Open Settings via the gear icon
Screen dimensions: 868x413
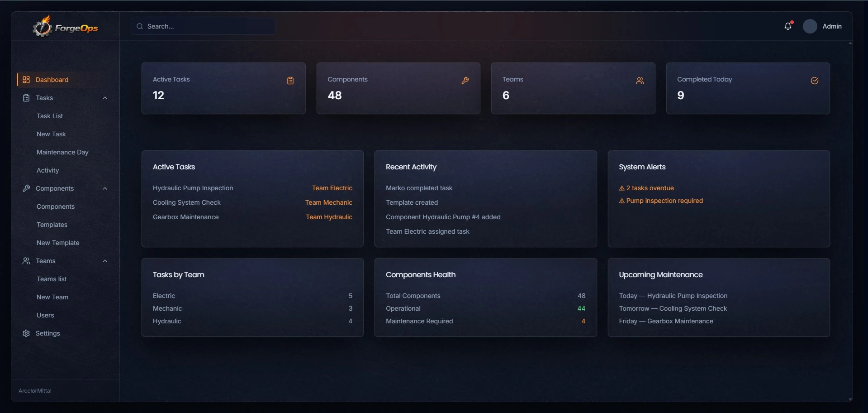tap(26, 333)
